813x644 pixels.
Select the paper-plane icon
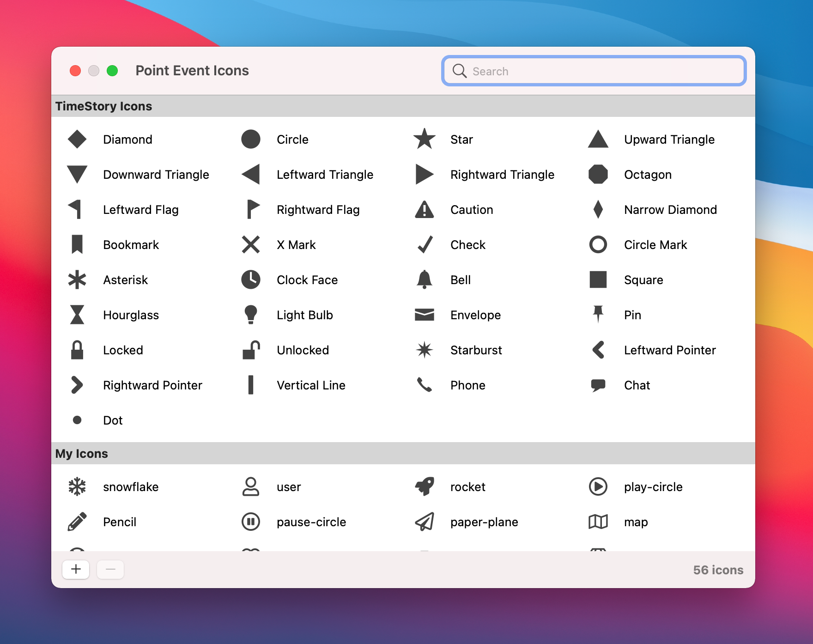coord(424,522)
